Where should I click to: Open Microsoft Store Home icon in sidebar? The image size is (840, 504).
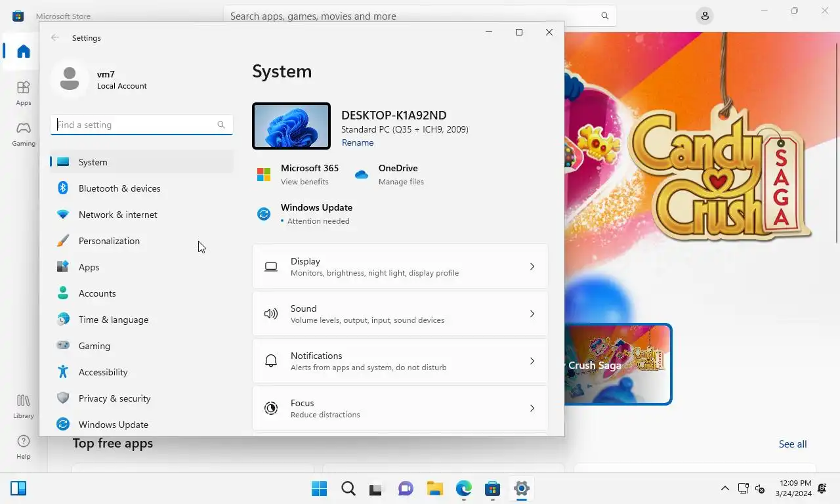pos(24,51)
